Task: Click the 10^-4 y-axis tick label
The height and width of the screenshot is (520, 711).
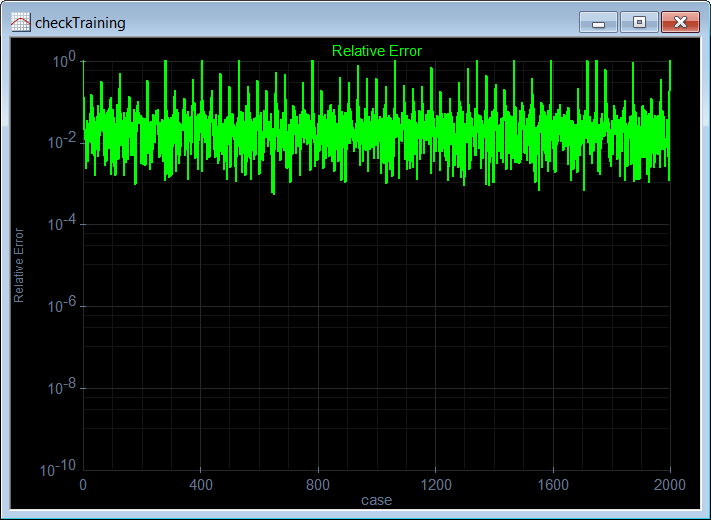Action: click(62, 224)
